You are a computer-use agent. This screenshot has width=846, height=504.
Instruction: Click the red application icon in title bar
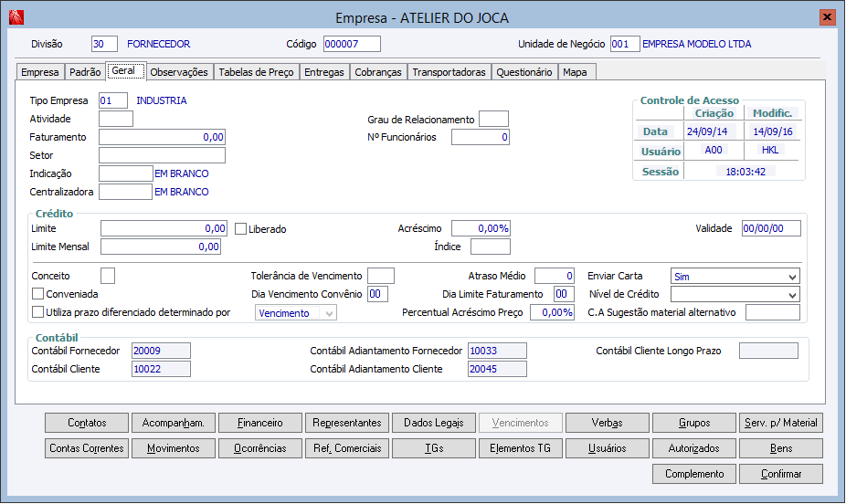pos(16,17)
